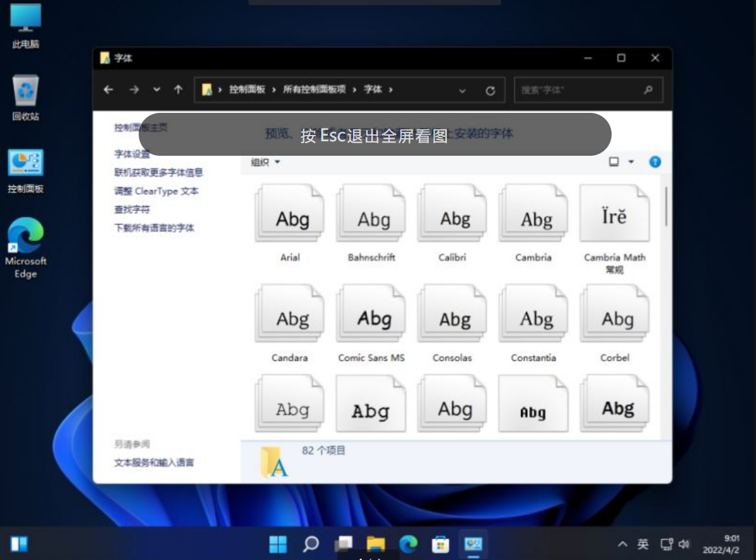Screen dimensions: 756x560
Task: Open 此电脑 desktop icon
Action: [26, 26]
